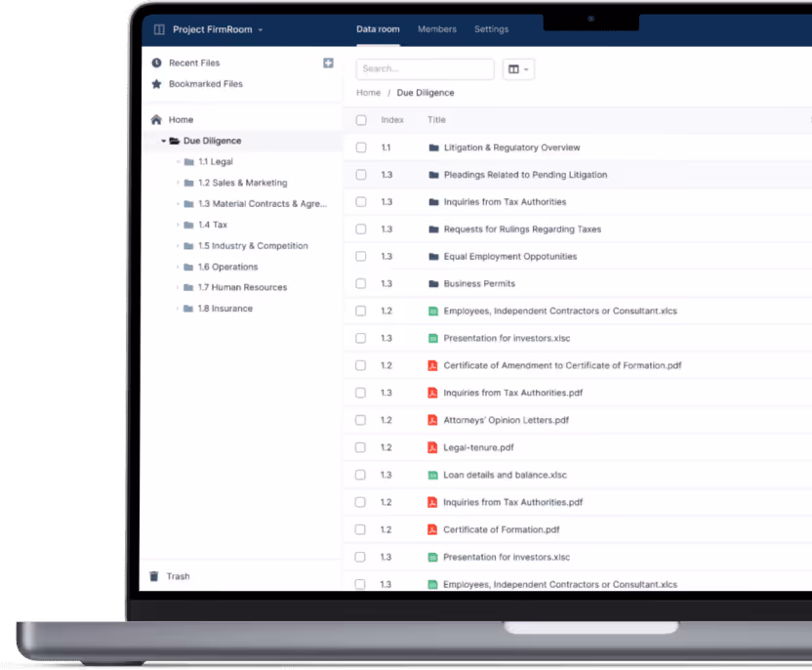This screenshot has height=670, width=812.
Task: Check the Litigation & Regulatory Overview row
Action: 361,147
